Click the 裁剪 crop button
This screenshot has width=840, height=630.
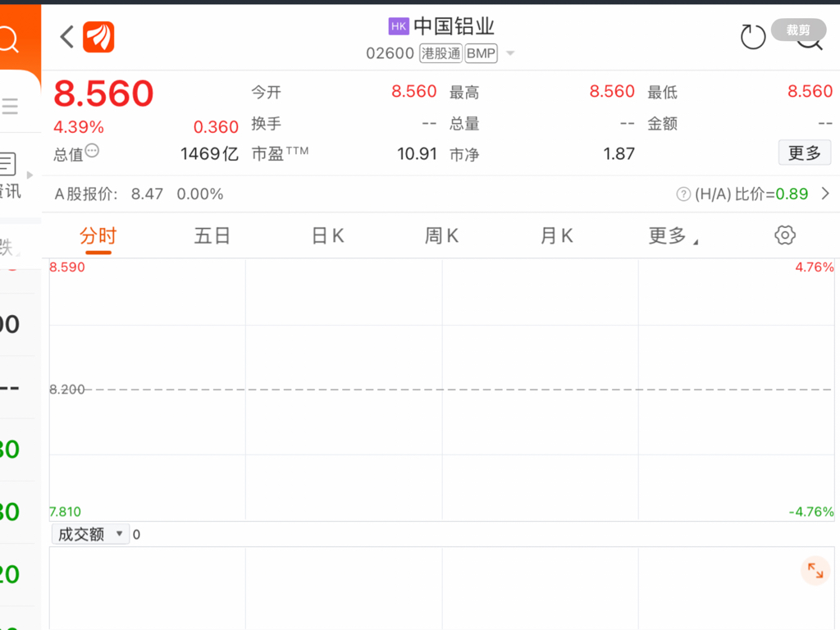pyautogui.click(x=798, y=30)
